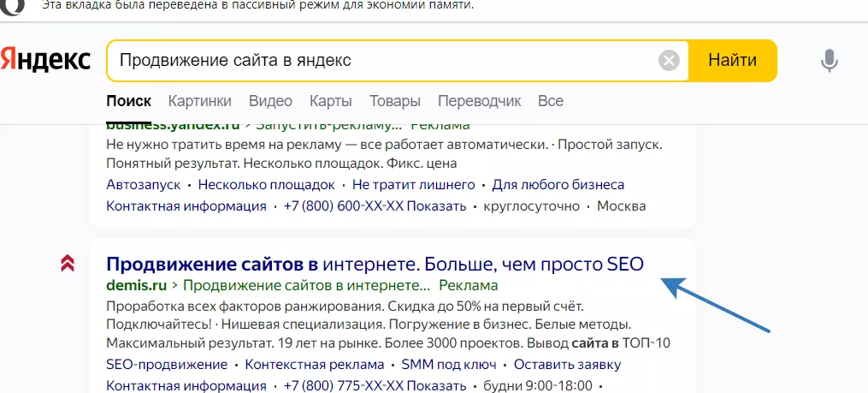The height and width of the screenshot is (393, 868).
Task: Click the 'Москва' location text
Action: coord(621,206)
